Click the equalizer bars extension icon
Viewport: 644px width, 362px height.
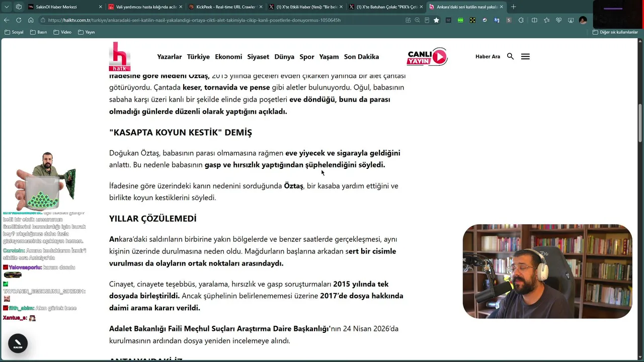pyautogui.click(x=448, y=20)
